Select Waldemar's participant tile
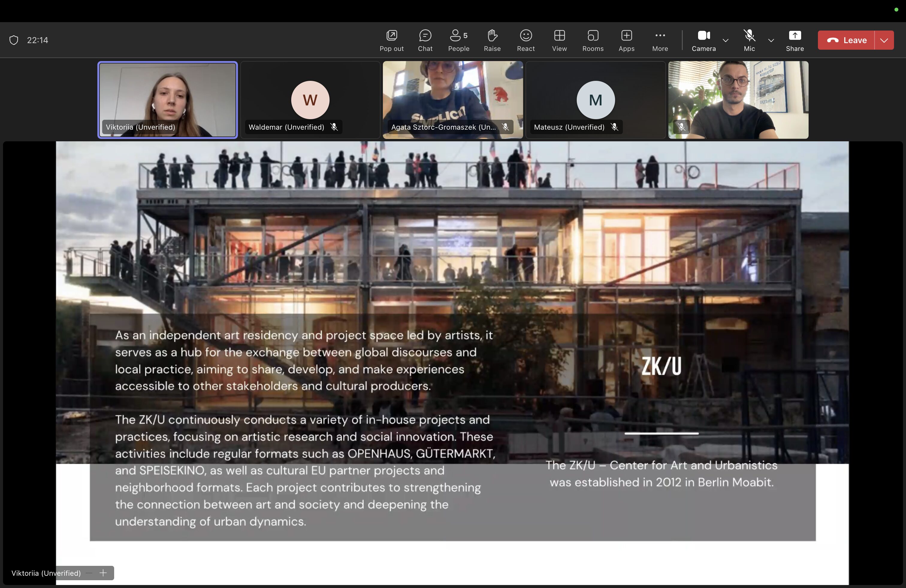 310,100
